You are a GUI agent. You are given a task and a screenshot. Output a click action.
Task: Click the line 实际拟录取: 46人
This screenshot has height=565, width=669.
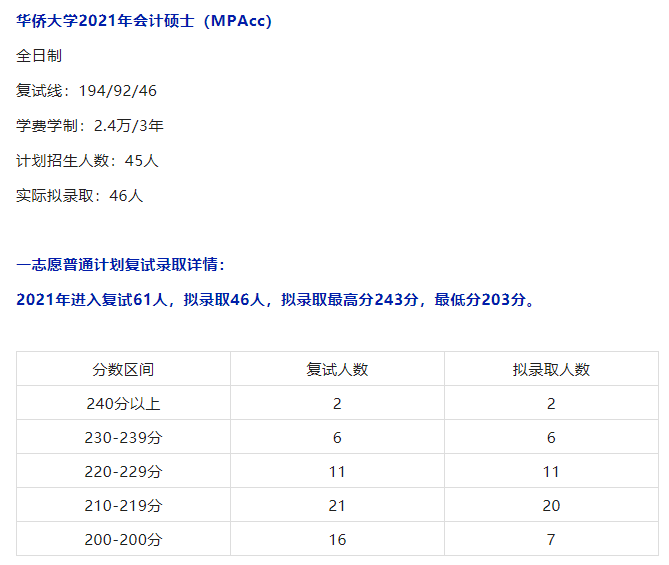(x=80, y=195)
